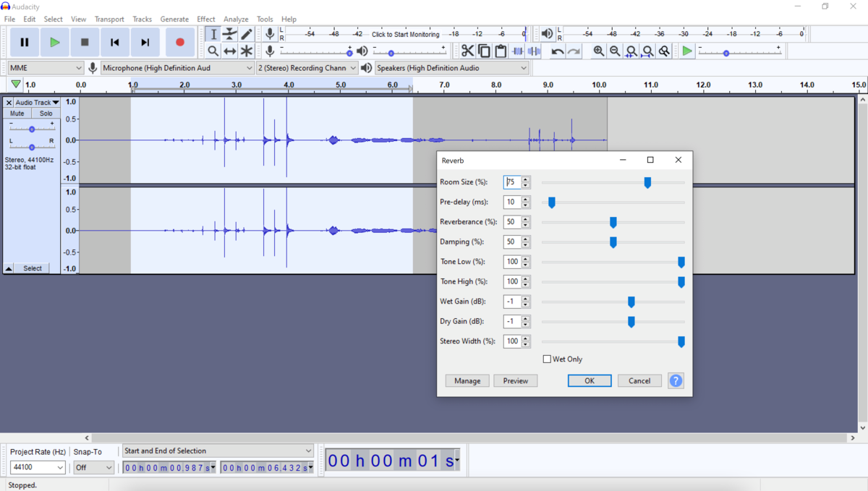Viewport: 868px width, 491px height.
Task: Click the Manage button in Reverb
Action: (x=467, y=381)
